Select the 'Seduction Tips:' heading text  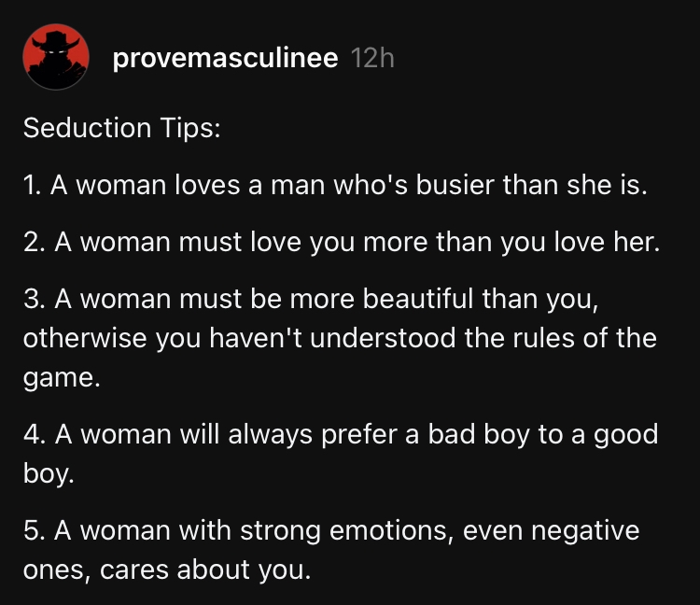122,128
